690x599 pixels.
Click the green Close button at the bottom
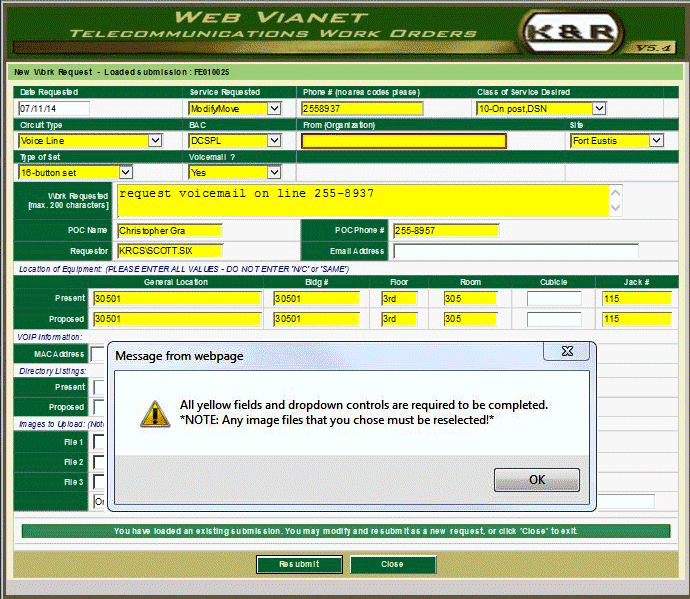pos(393,564)
